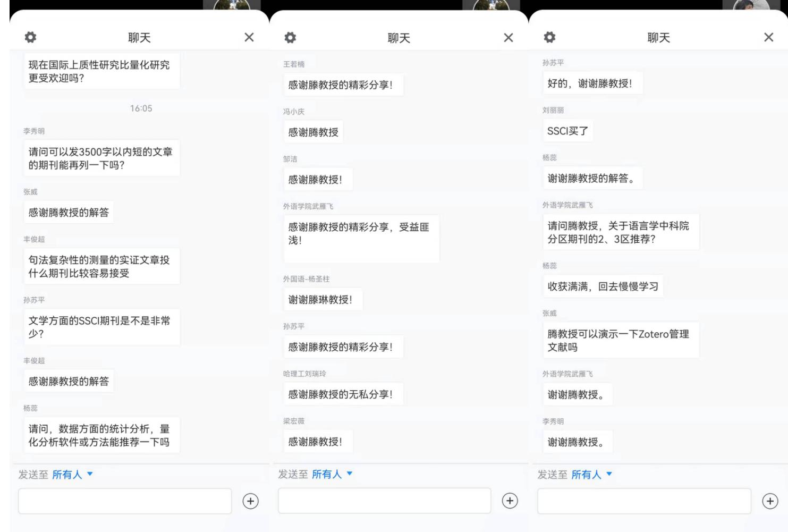
Task: Expand 所有人 recipient dropdown in right panel
Action: 592,475
